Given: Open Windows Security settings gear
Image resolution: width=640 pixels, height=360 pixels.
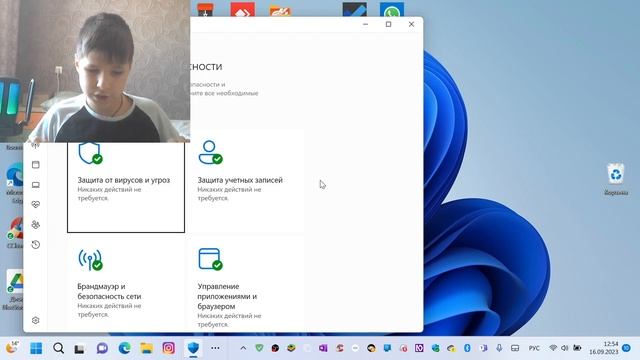Looking at the screenshot, I should [36, 320].
